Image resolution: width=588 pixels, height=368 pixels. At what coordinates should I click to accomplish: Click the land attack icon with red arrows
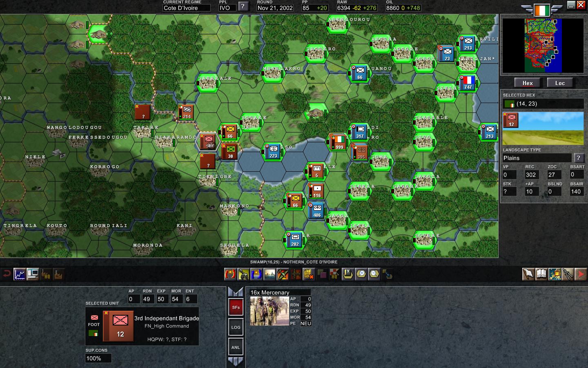pos(230,274)
